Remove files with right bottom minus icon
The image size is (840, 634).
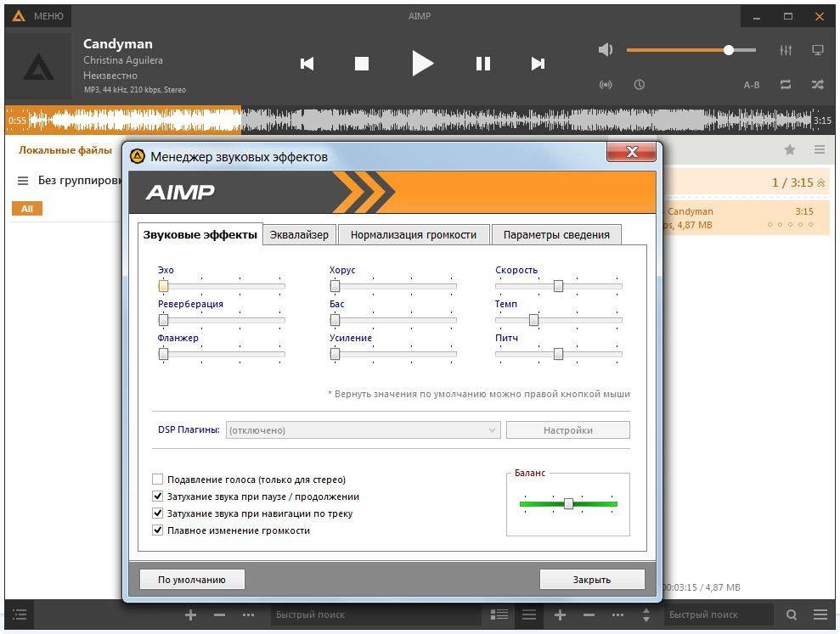589,615
